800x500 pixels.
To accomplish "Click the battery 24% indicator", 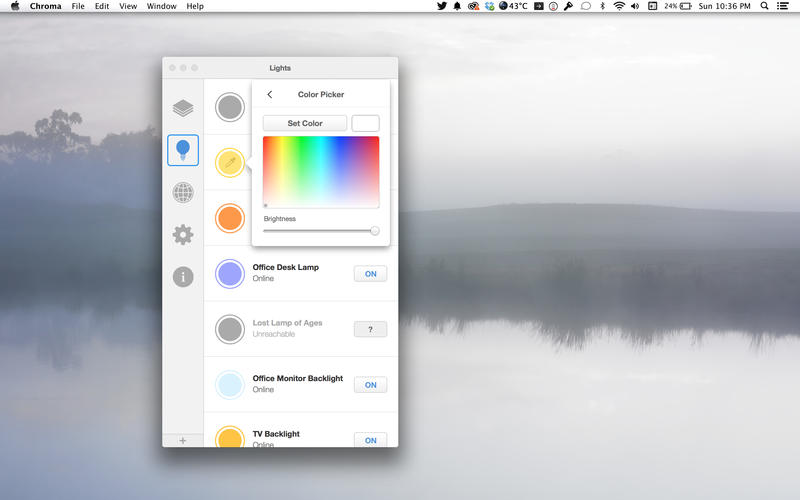I will (x=678, y=6).
